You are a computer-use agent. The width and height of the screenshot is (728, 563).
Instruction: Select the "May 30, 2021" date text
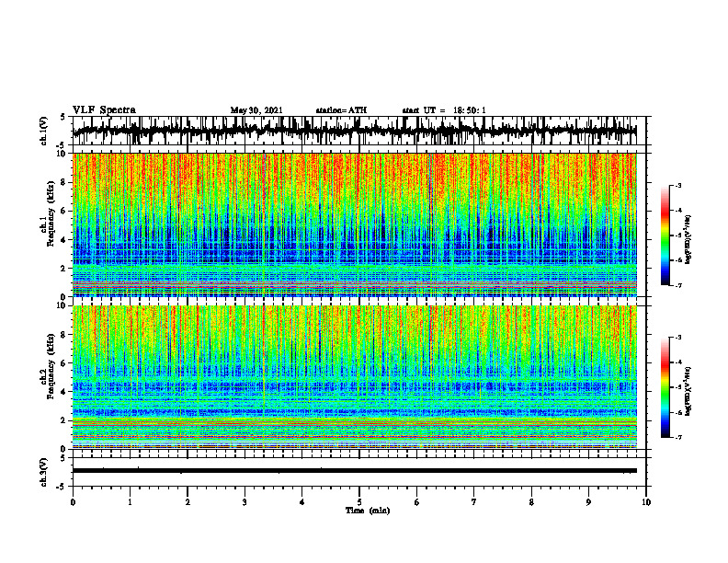pos(256,110)
